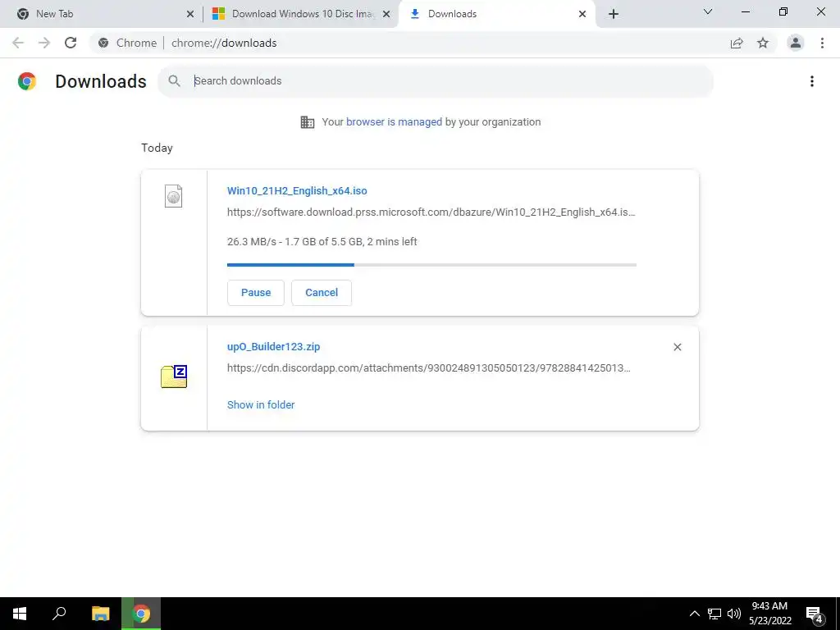Viewport: 840px width, 630px height.
Task: Switch to the Download Windows 10 Disc Image tab
Action: [x=300, y=14]
